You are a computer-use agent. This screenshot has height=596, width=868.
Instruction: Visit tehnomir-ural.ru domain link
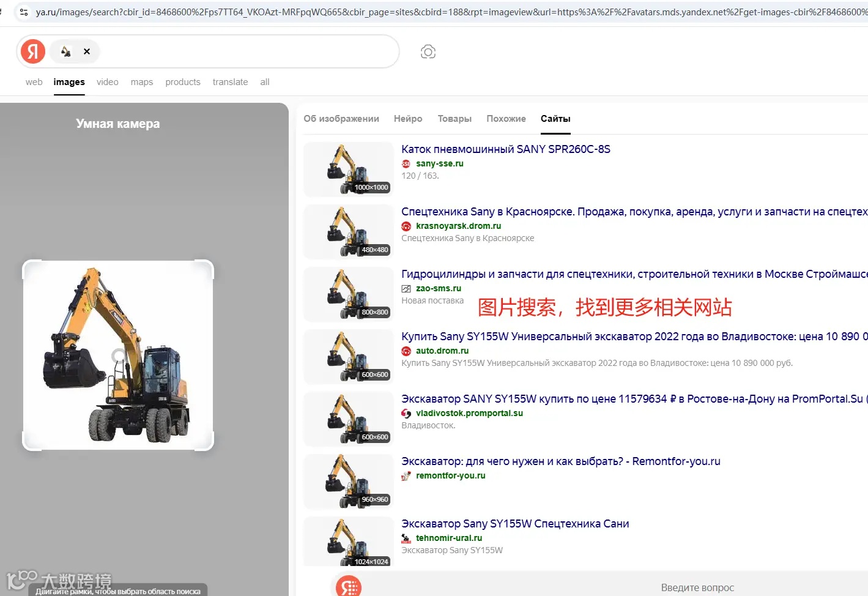[449, 538]
